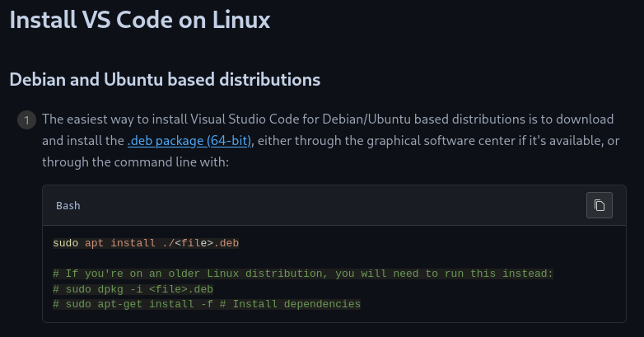Click the 'sudo apt-get install -f' comment line
Viewport: 644px width, 337px height.
pyautogui.click(x=207, y=304)
